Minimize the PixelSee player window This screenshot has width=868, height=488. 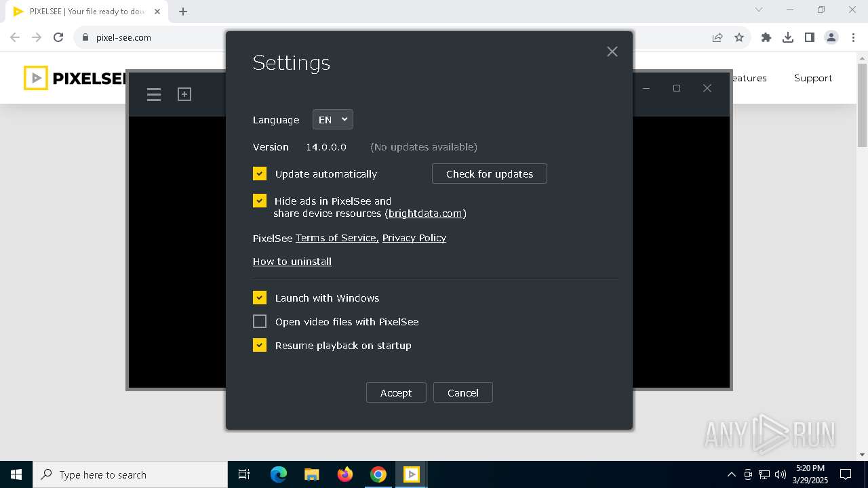(646, 88)
